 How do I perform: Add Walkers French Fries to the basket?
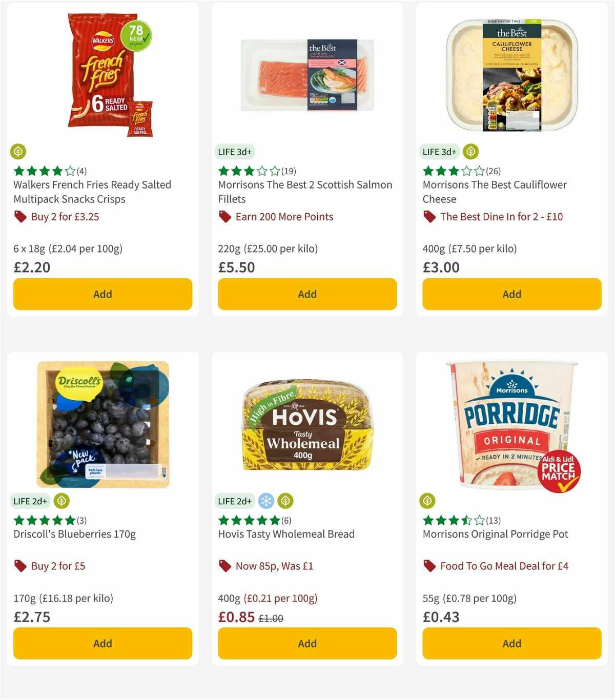[x=102, y=294]
